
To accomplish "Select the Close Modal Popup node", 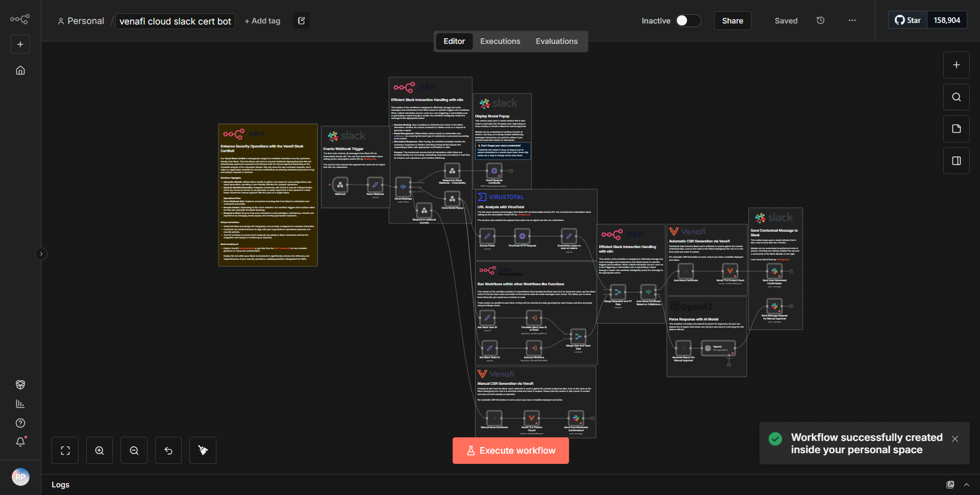I will (452, 199).
